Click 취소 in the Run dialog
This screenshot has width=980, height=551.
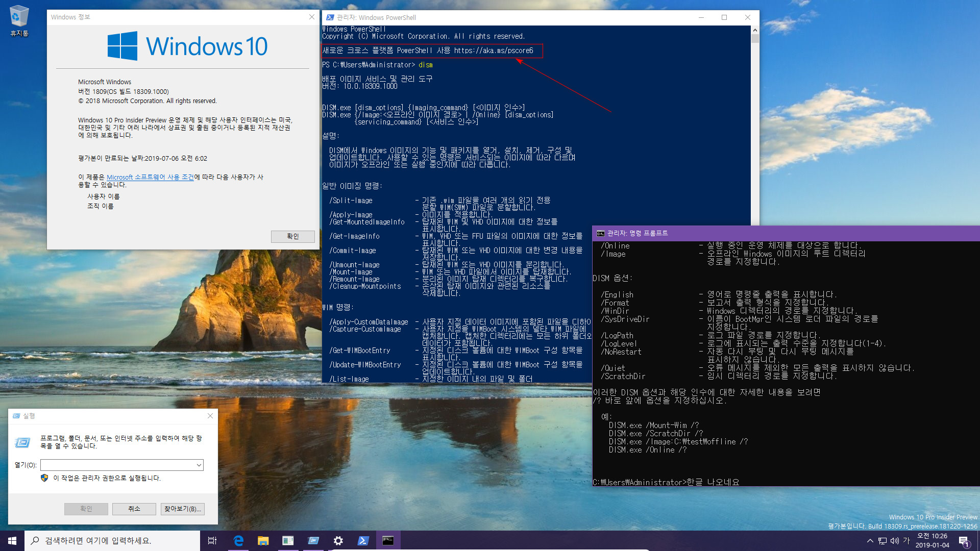[x=134, y=509]
